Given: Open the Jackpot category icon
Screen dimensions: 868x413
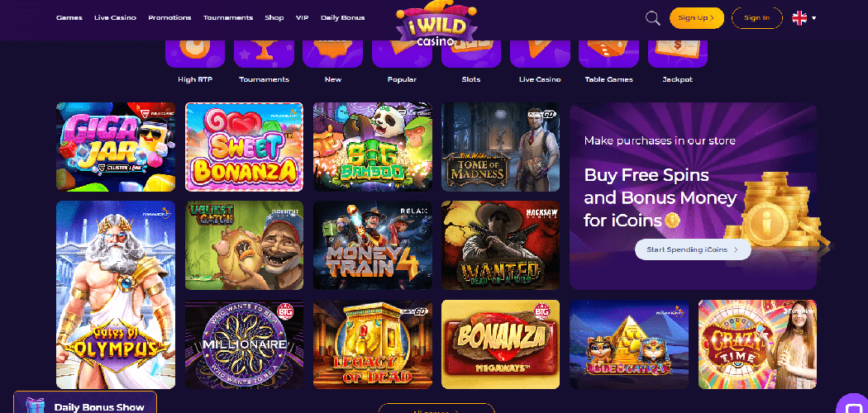Looking at the screenshot, I should 678,54.
